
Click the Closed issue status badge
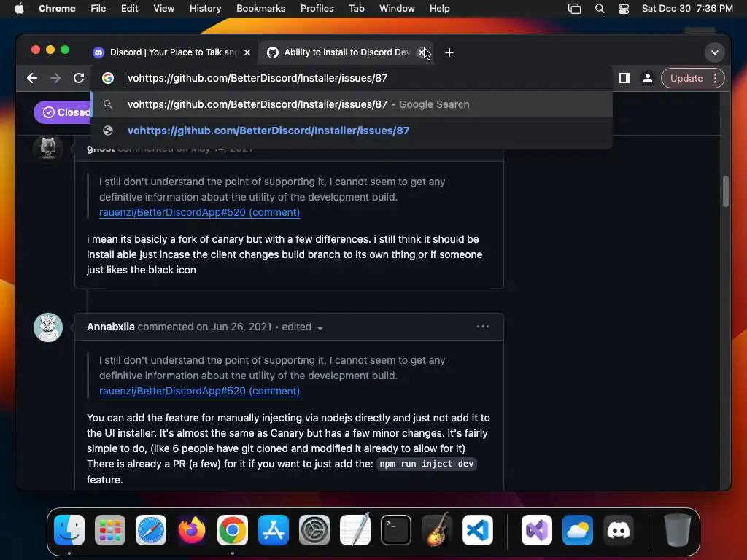click(63, 112)
